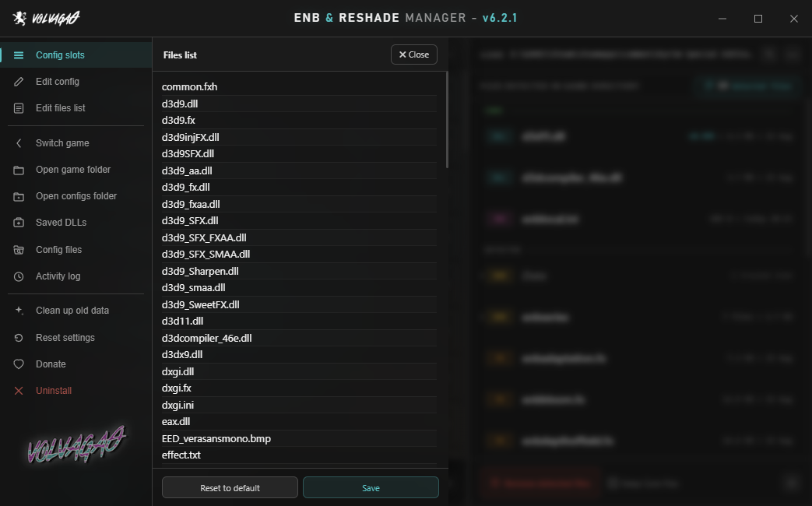
Task: Select d3d9_SFX_SMAA.dll entry
Action: (x=299, y=255)
